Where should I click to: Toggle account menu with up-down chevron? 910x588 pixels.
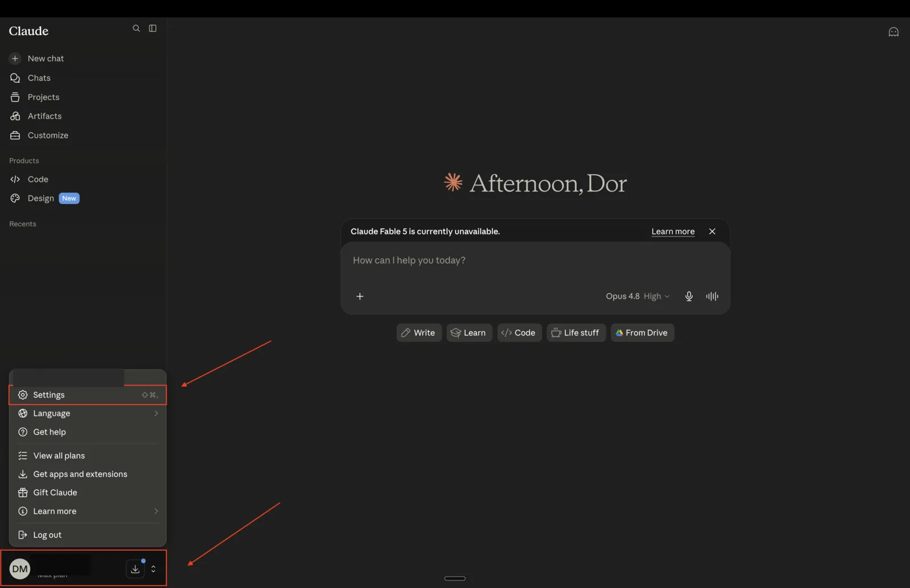153,569
